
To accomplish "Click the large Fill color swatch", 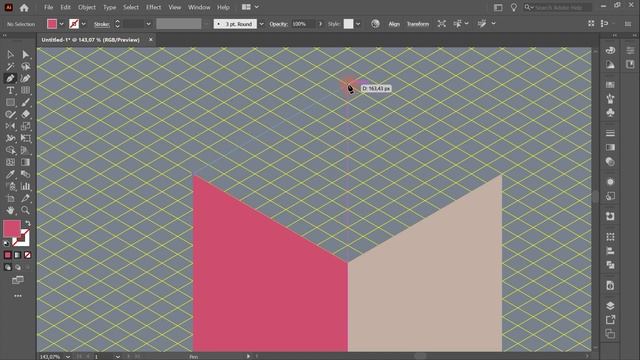I will (x=11, y=228).
